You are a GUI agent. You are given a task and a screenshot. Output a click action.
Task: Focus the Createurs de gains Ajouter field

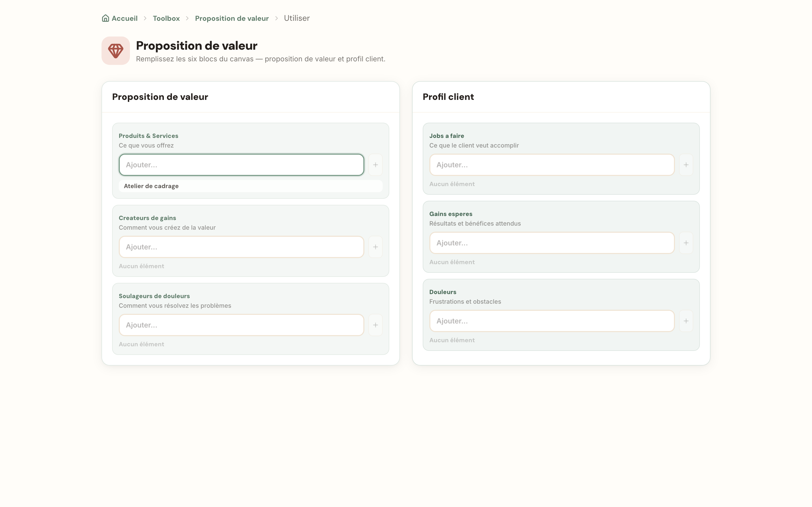click(x=242, y=247)
